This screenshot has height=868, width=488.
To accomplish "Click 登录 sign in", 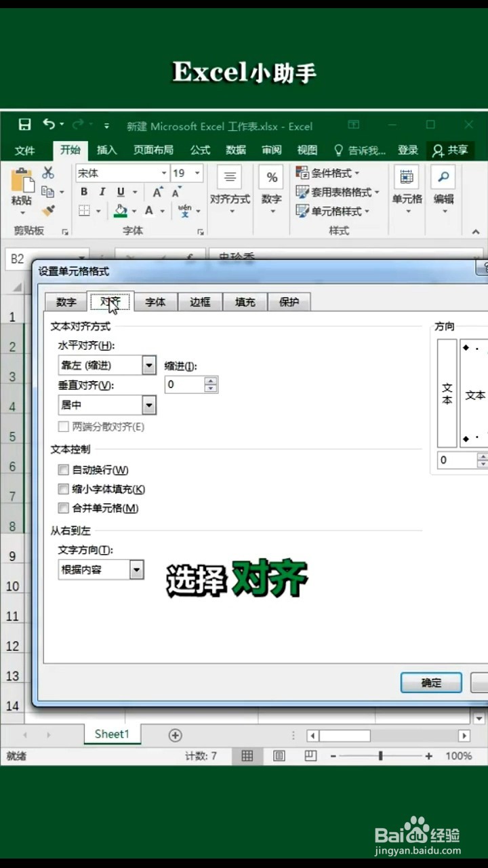I will point(407,150).
